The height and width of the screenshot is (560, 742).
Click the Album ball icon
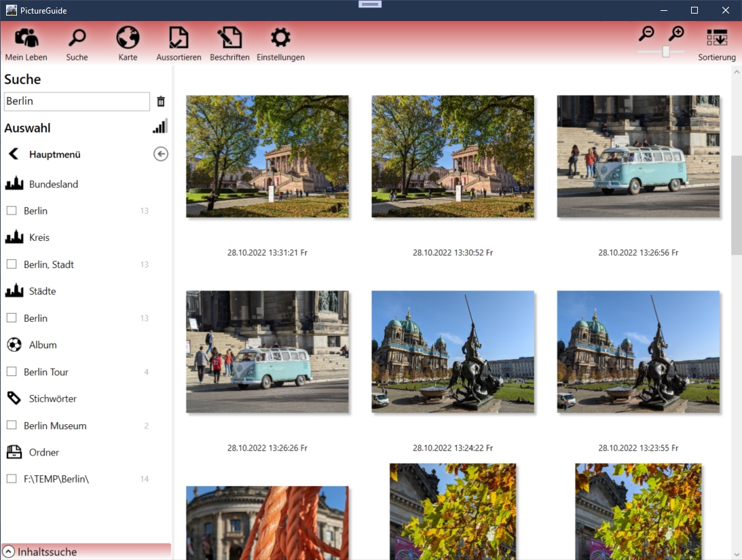click(14, 344)
